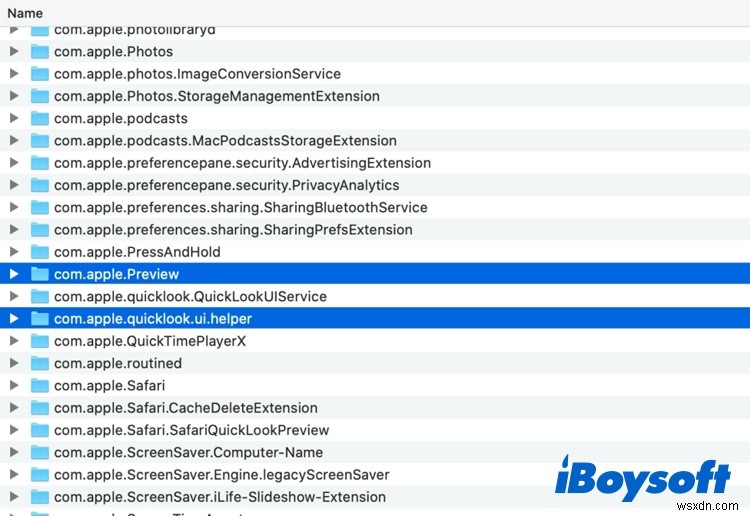Screen dimensions: 750x516
Task: Select com.apple.Photos.StorageManagementExtension name text
Action: [x=217, y=96]
